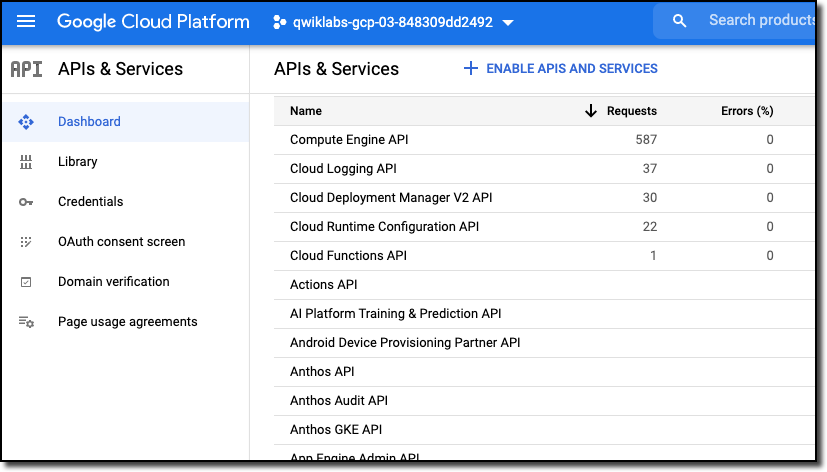The width and height of the screenshot is (827, 472).
Task: Click the Requests sort descending arrow
Action: [591, 111]
